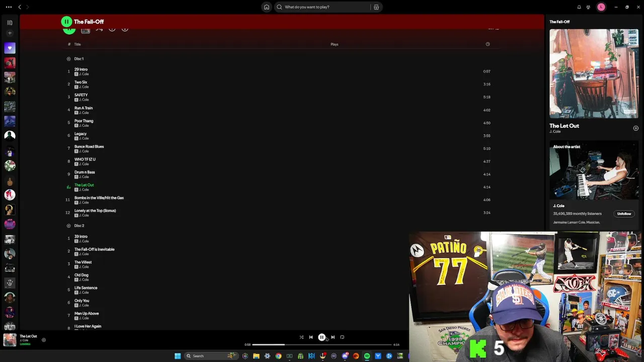Go back with the left arrow
The image size is (644, 362).
pyautogui.click(x=20, y=7)
